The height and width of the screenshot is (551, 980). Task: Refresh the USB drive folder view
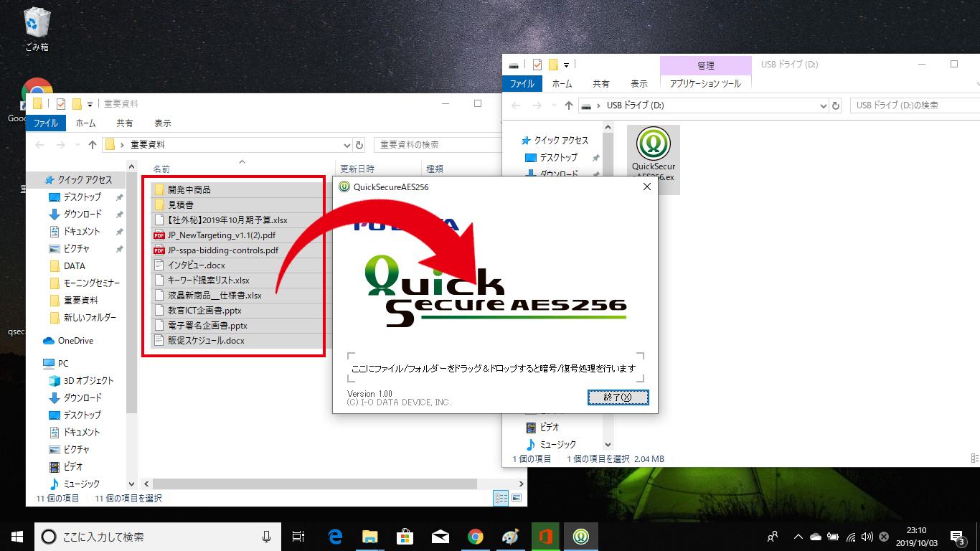(836, 105)
